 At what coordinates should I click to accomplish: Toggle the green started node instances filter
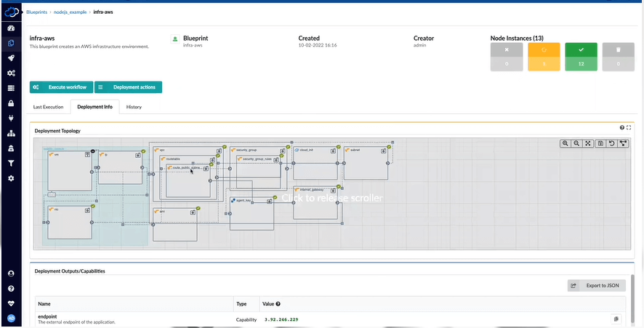[x=580, y=50]
